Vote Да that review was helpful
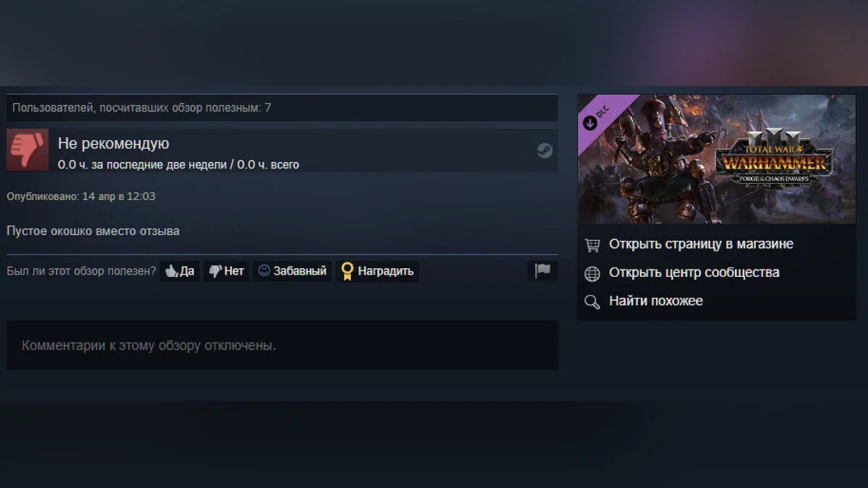Viewport: 868px width, 488px height. point(179,271)
